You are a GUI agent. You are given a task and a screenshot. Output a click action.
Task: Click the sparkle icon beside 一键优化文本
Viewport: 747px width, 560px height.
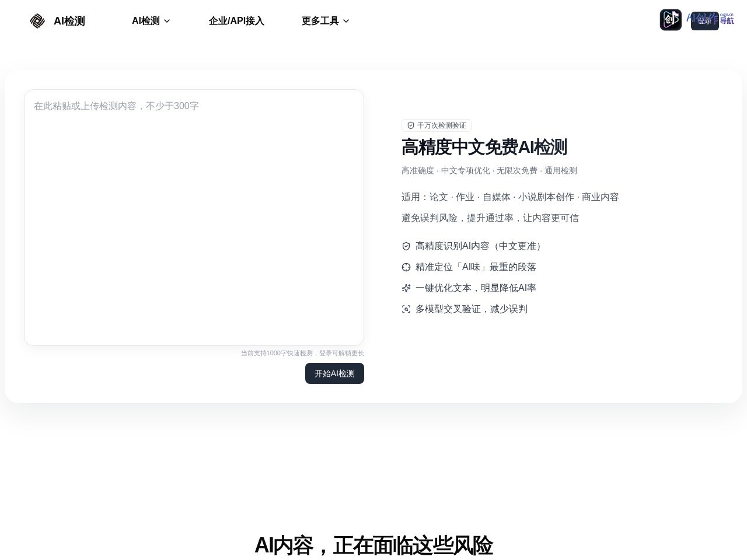coord(406,288)
